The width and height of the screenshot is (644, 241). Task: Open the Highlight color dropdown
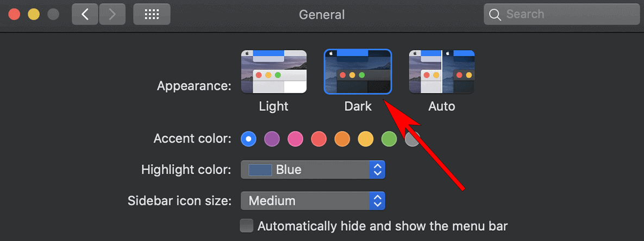[x=312, y=170]
